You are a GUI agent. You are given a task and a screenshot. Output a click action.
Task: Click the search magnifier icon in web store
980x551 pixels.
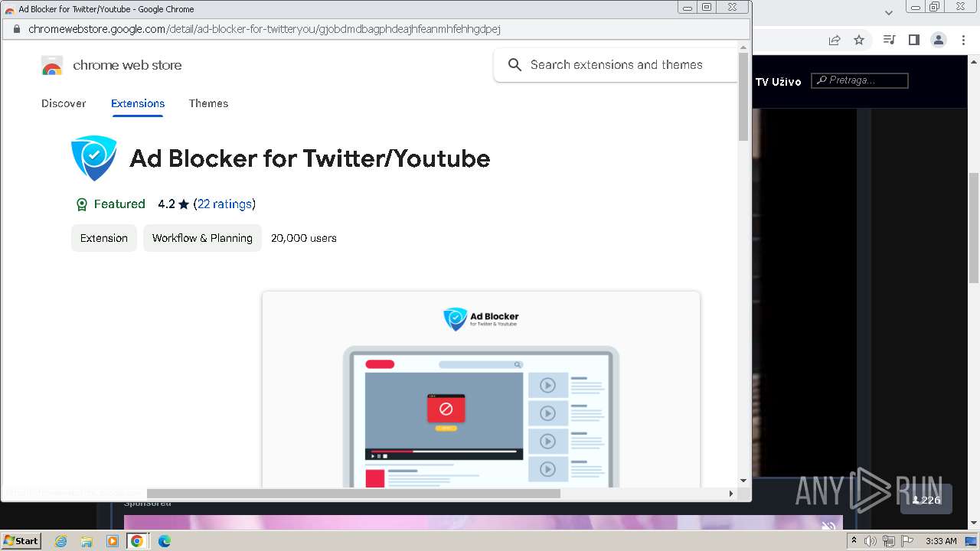515,65
